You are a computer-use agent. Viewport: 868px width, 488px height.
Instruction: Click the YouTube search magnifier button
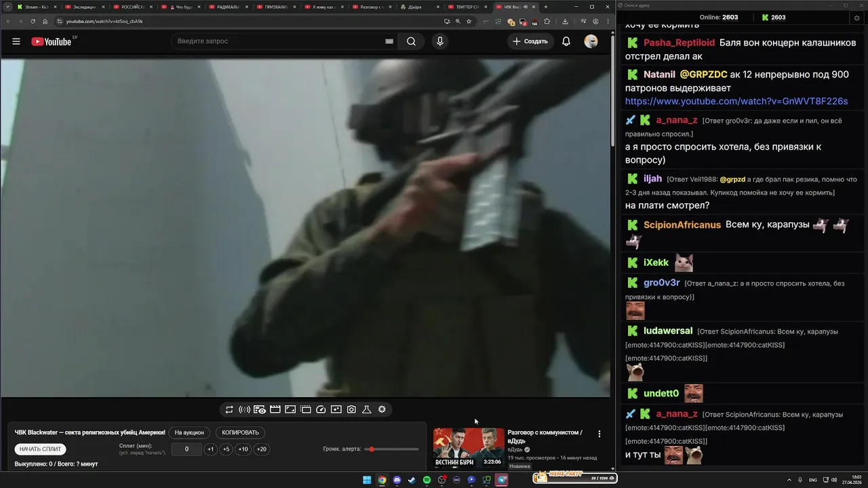coord(411,41)
